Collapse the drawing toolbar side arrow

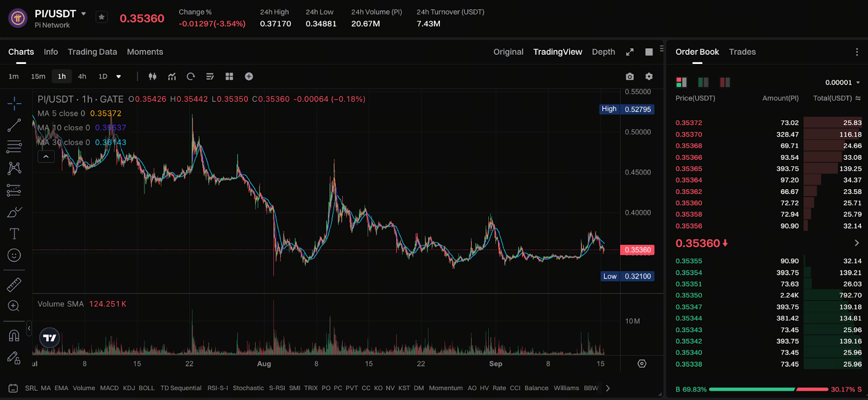coord(29,328)
